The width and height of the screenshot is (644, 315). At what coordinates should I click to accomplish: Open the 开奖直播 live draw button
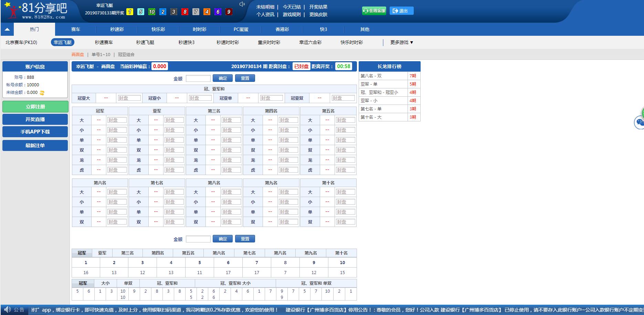pyautogui.click(x=35, y=119)
